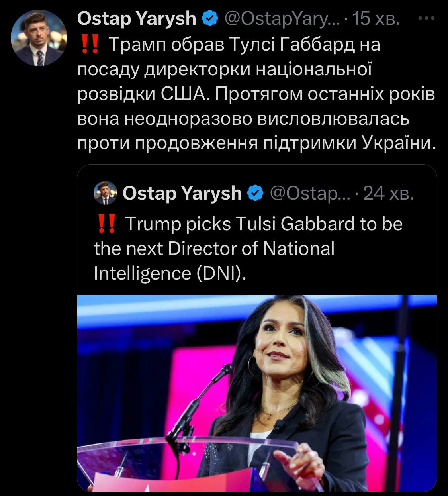This screenshot has height=496, width=448.
Task: Click the small avatar in the quoted tweet
Action: point(105,193)
